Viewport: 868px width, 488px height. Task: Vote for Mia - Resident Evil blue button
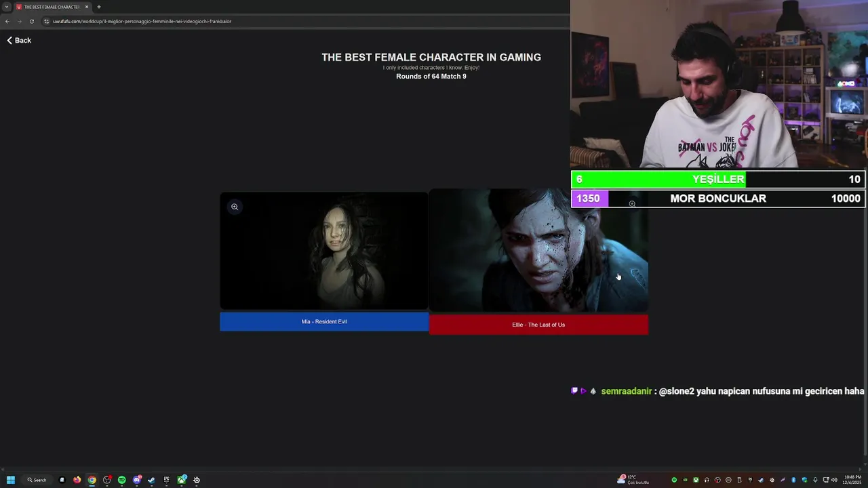pos(324,321)
